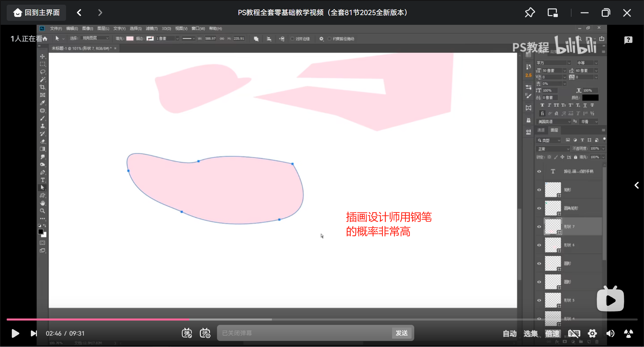Select the Path Selection arrow tool

coord(43,188)
